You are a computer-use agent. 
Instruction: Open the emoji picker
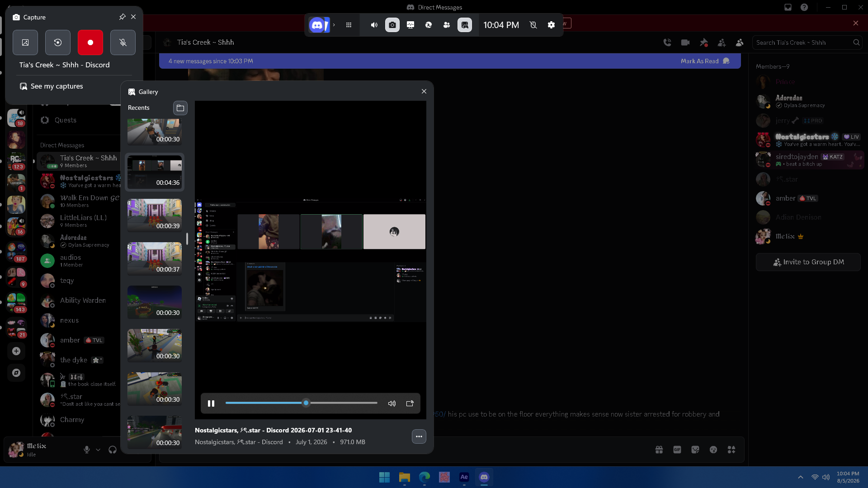(x=713, y=450)
